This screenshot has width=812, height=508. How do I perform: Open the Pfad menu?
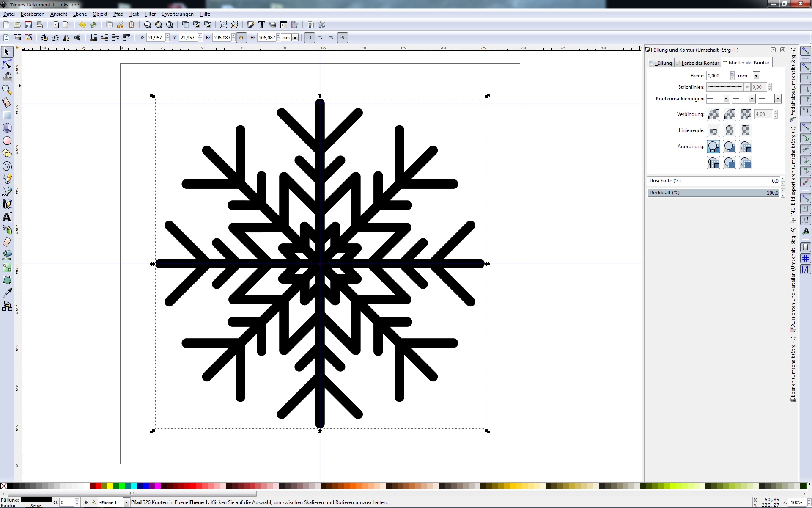point(118,14)
